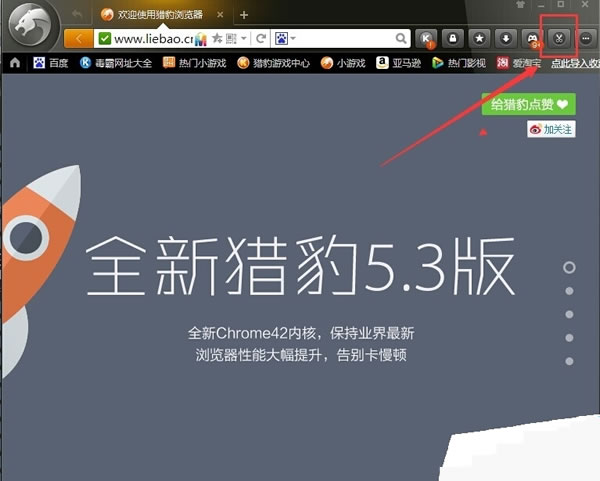
Task: Show the page QR code icon
Action: [x=231, y=38]
